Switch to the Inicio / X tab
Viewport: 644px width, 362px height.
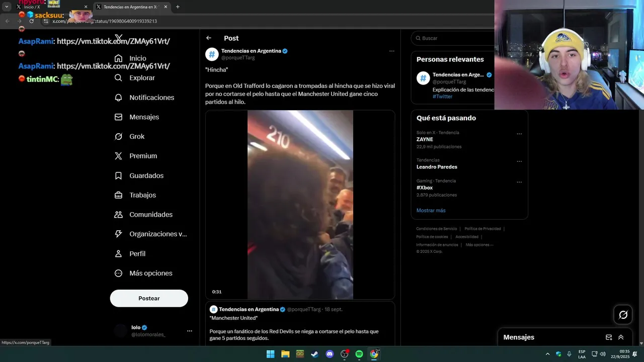[x=50, y=7]
